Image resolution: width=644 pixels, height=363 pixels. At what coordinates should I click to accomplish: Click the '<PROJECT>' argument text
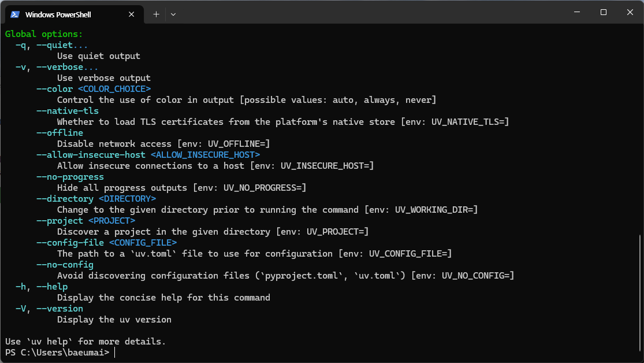click(x=111, y=221)
